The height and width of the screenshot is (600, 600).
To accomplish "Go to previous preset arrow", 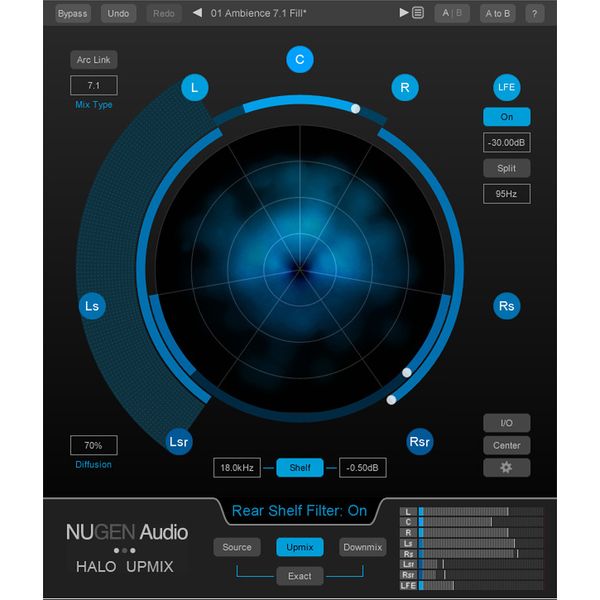I will (197, 13).
